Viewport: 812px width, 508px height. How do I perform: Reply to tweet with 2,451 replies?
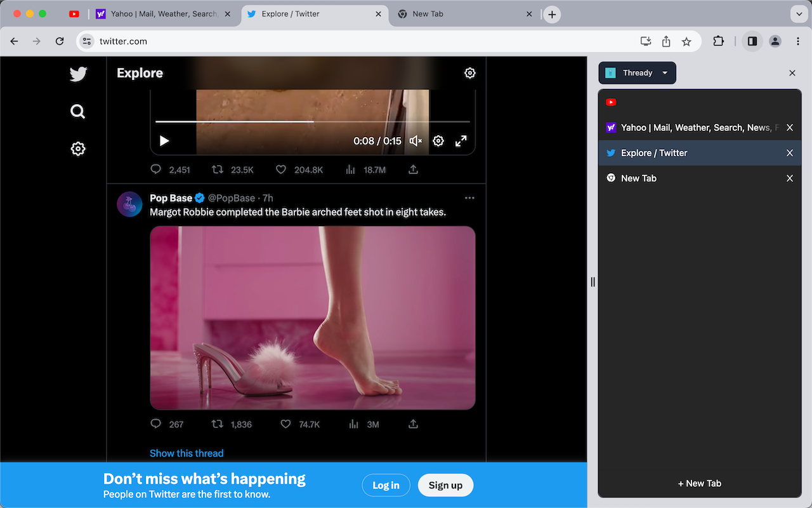click(170, 170)
